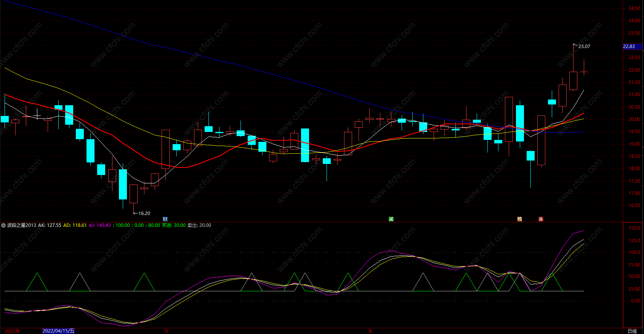Click the 日线 period label
The image size is (644, 334).
(x=632, y=331)
